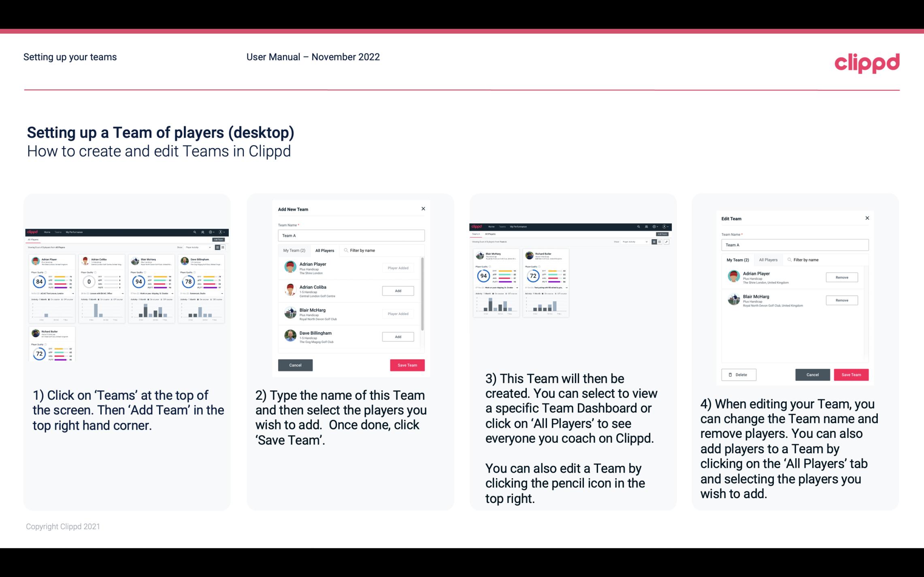The height and width of the screenshot is (577, 924).
Task: Click Cancel button in Edit Team panel
Action: (x=812, y=374)
